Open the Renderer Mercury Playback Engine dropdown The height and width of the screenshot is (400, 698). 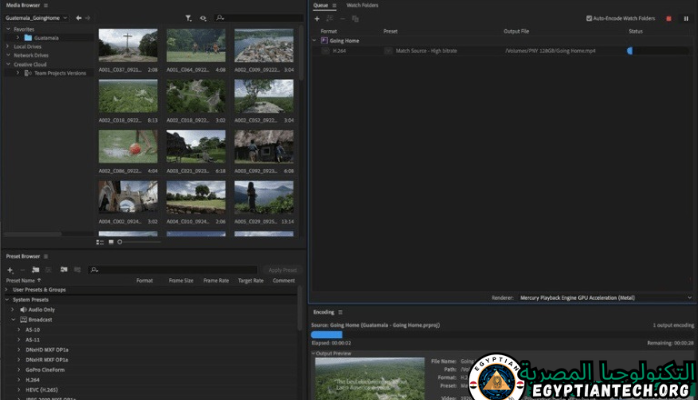click(605, 298)
